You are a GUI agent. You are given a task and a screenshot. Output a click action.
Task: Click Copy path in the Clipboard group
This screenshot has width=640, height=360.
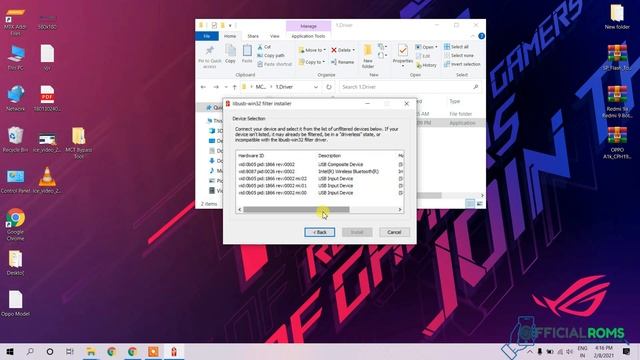271,56
